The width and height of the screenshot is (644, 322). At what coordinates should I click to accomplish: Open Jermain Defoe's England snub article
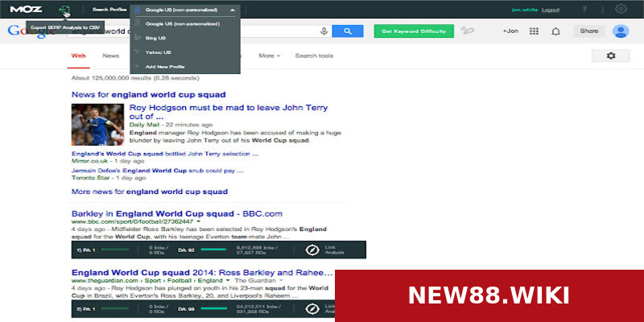157,171
